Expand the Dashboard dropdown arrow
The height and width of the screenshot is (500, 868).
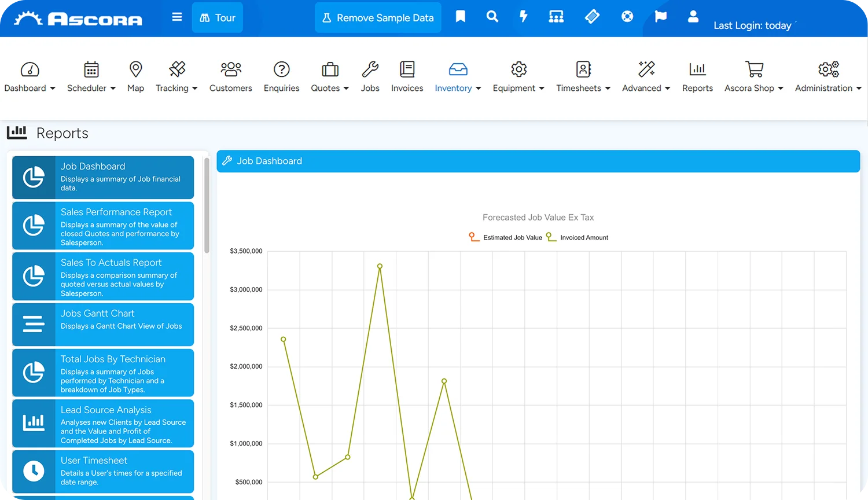(53, 89)
